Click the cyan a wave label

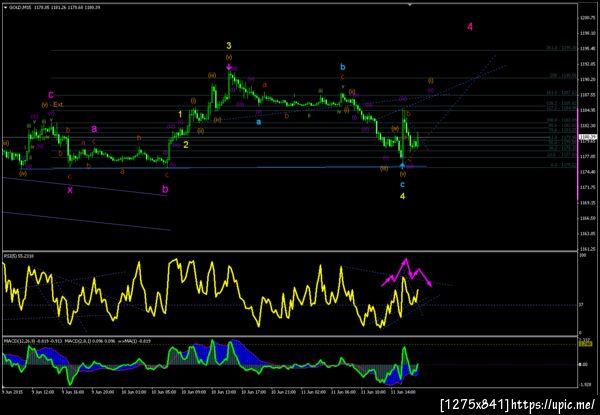[259, 122]
